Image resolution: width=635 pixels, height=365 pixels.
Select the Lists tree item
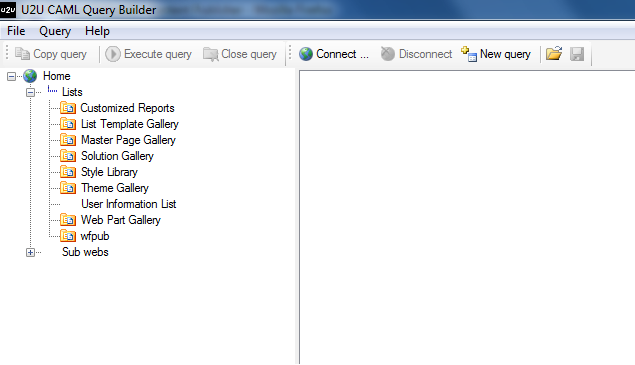coord(72,92)
